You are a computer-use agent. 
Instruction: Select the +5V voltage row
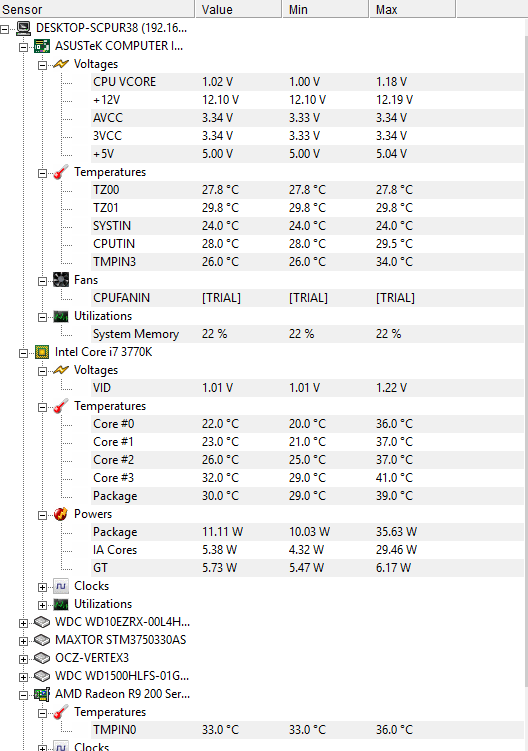pyautogui.click(x=307, y=154)
